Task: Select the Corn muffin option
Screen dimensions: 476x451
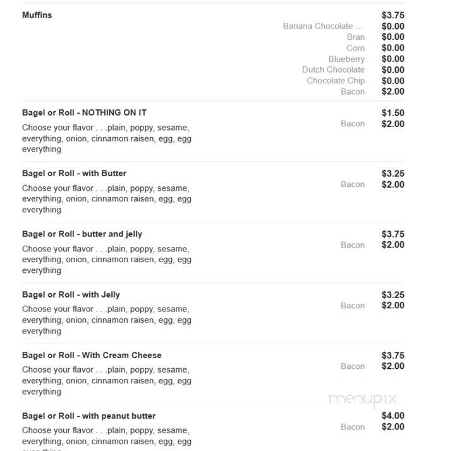Action: 355,48
